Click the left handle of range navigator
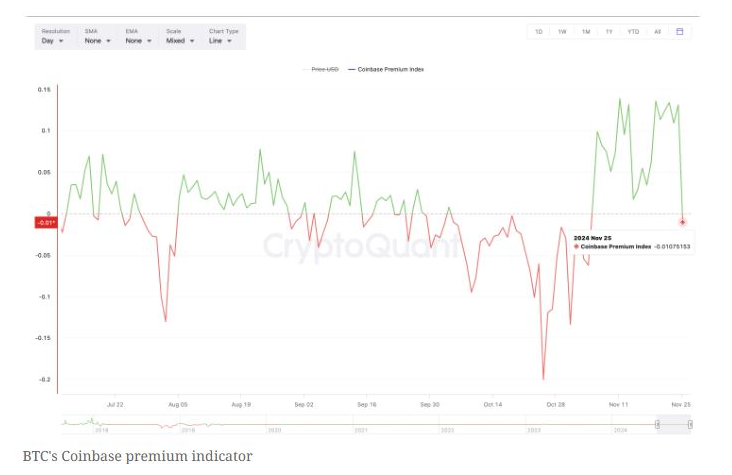 [x=657, y=425]
